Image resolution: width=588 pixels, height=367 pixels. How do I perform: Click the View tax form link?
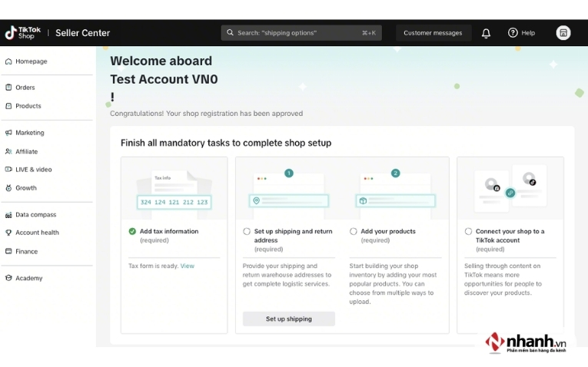187,266
